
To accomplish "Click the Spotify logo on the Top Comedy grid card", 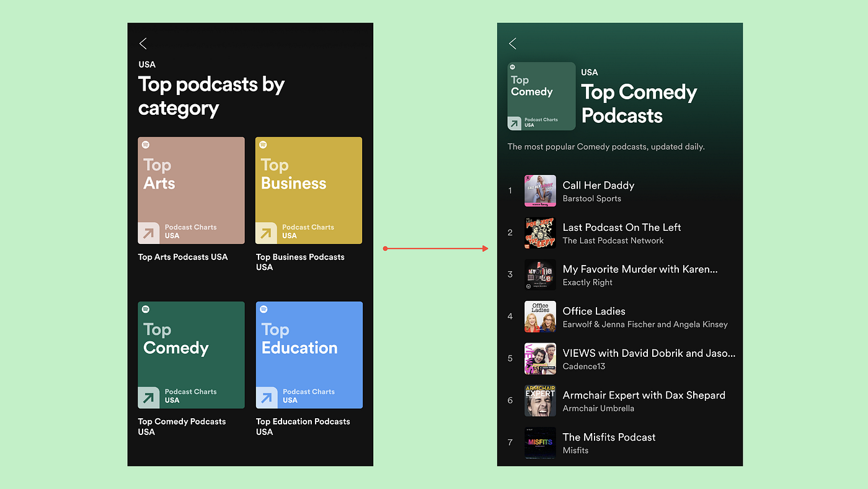I will (146, 309).
